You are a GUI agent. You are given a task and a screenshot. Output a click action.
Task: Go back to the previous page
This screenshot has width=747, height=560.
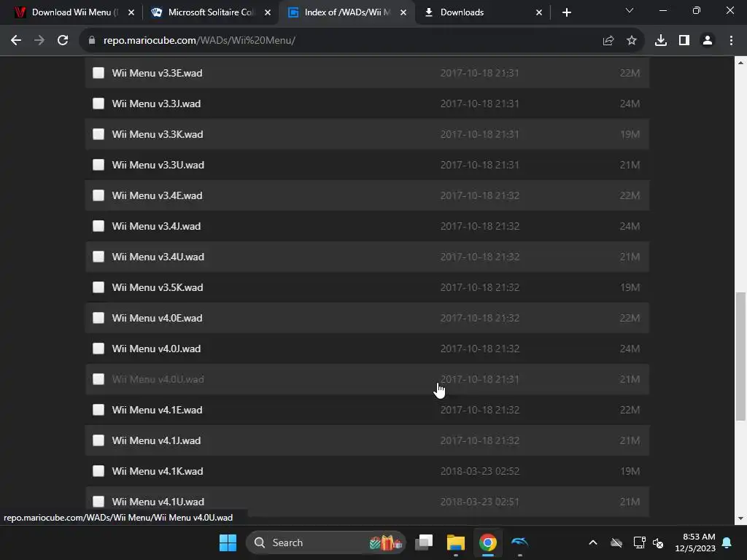click(x=16, y=41)
